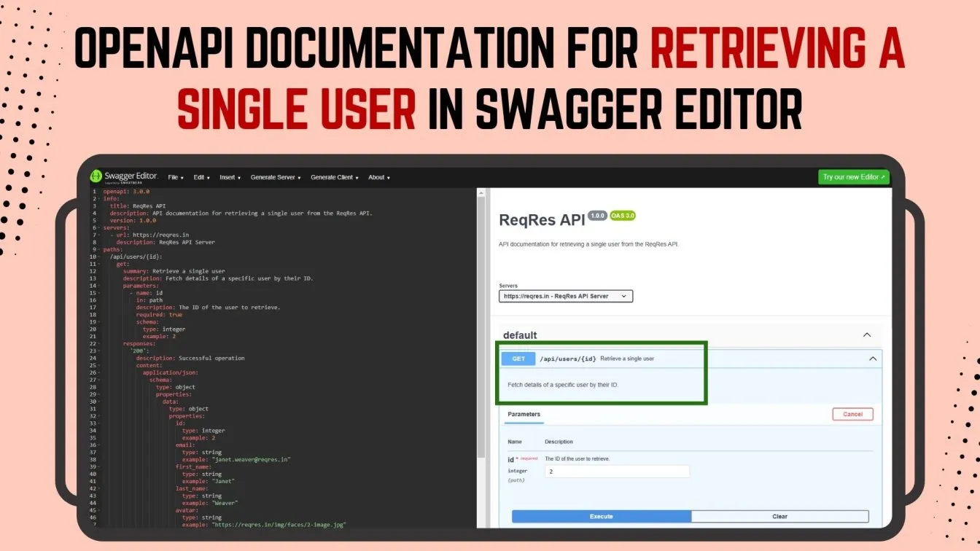
Task: Open the Generate Server menu
Action: pyautogui.click(x=276, y=177)
